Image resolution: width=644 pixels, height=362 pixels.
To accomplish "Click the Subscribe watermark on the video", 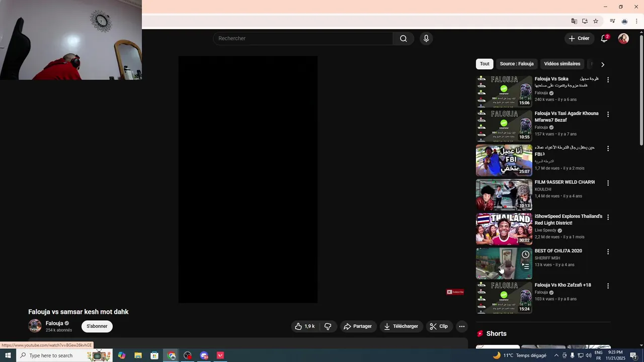I will [x=455, y=292].
